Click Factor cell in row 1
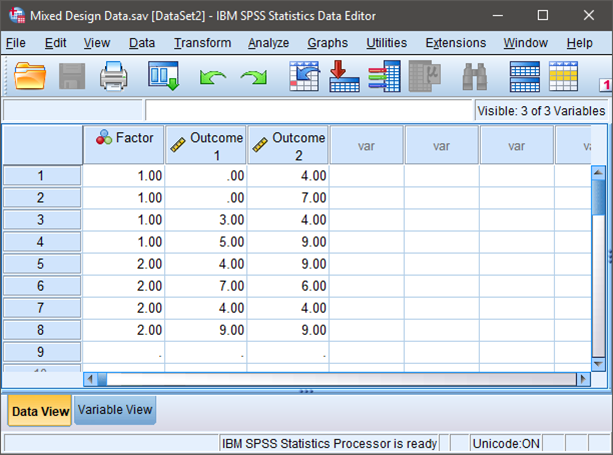 [x=124, y=176]
